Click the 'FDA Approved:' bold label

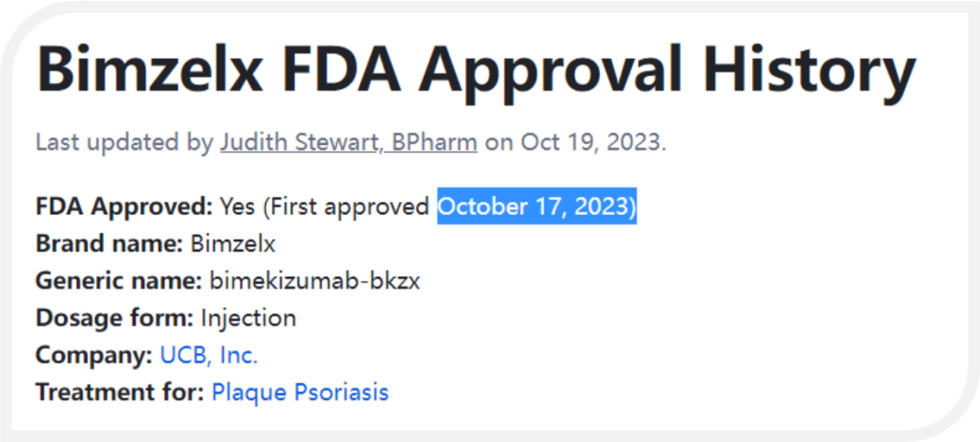point(124,207)
